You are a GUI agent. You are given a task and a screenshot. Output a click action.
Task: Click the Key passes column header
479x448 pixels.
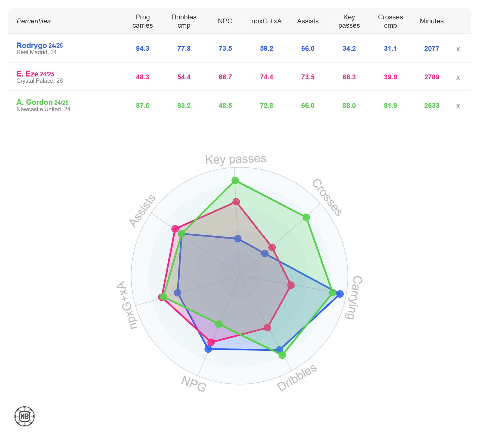(349, 21)
